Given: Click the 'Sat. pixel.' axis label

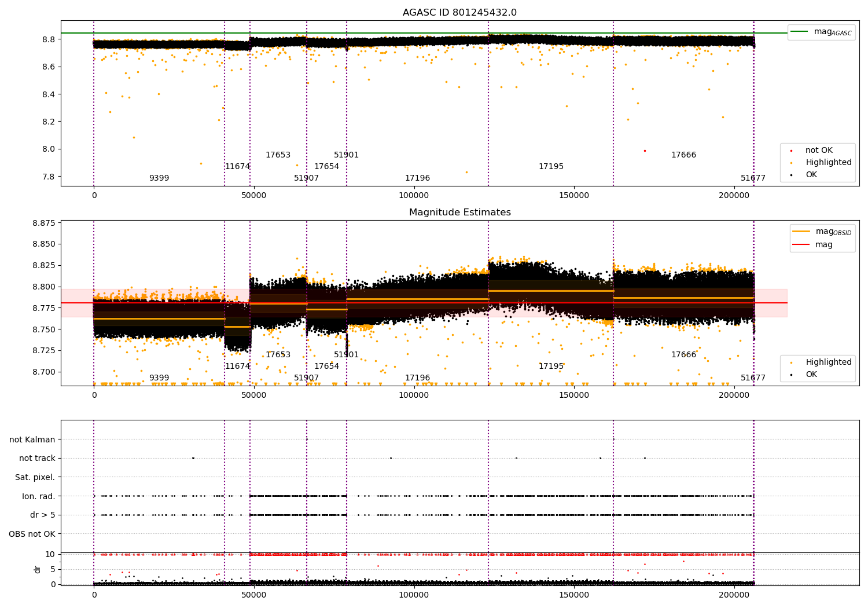Looking at the screenshot, I should click(35, 477).
